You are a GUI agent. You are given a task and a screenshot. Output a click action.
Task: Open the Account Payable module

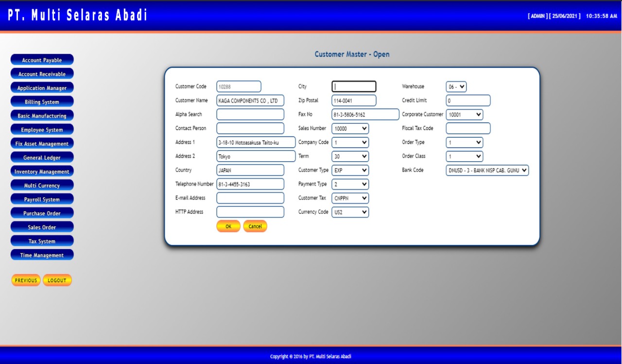42,60
